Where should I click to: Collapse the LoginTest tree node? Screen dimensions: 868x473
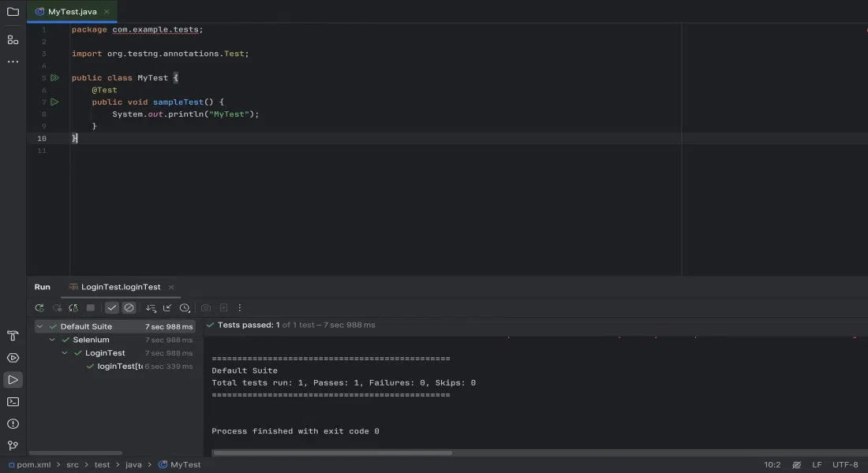tap(65, 353)
